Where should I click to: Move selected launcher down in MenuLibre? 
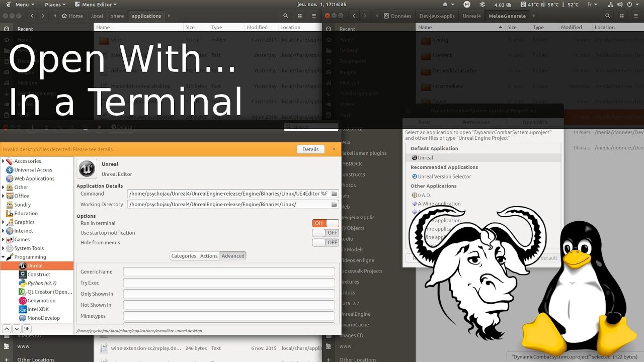click(17, 328)
